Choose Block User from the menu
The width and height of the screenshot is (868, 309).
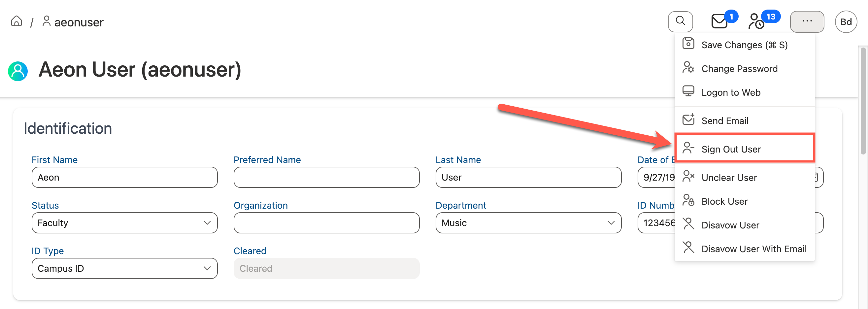(x=725, y=201)
